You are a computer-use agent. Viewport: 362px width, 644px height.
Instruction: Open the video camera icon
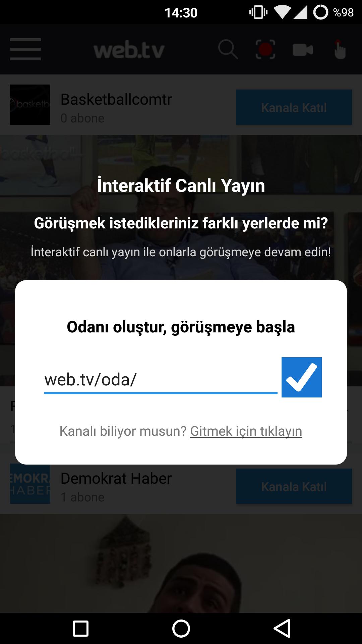(303, 50)
